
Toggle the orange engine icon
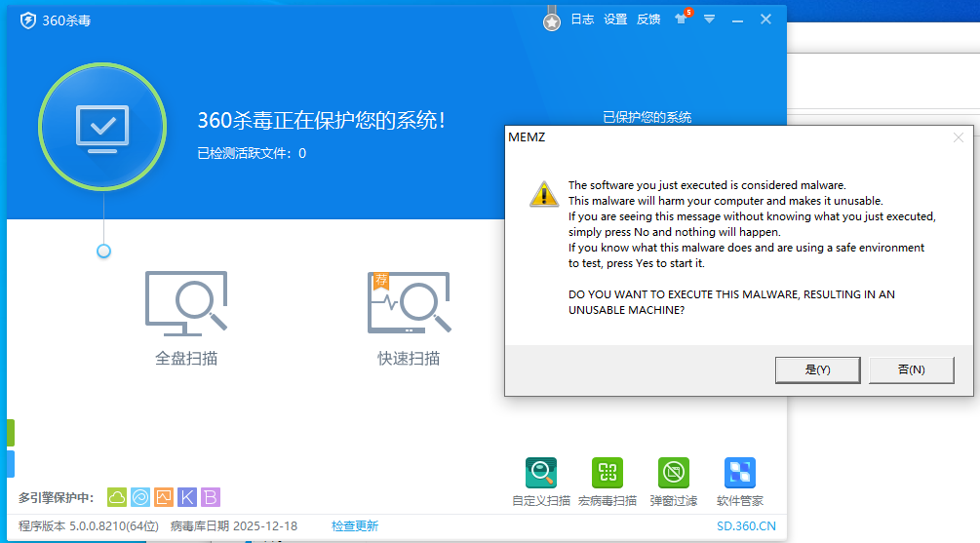[164, 497]
